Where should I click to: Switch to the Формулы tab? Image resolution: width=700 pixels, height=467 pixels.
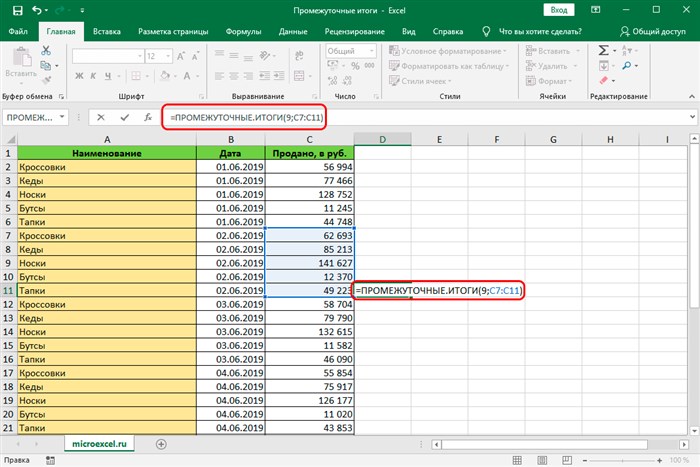(x=243, y=31)
